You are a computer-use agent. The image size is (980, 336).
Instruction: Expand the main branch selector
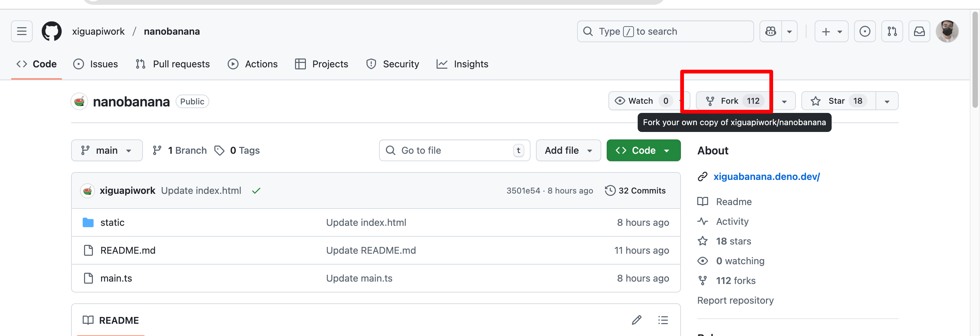click(107, 151)
